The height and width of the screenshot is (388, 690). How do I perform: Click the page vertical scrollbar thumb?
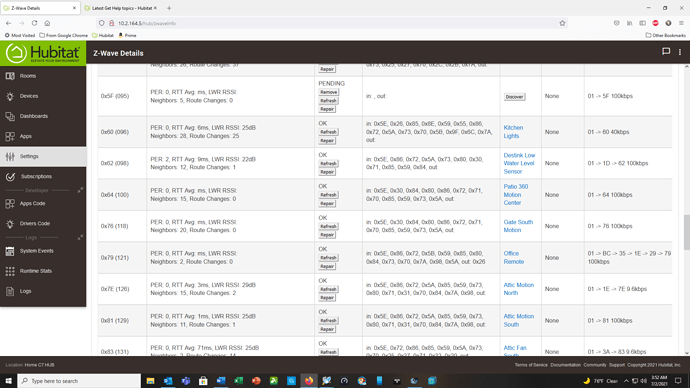click(x=686, y=232)
